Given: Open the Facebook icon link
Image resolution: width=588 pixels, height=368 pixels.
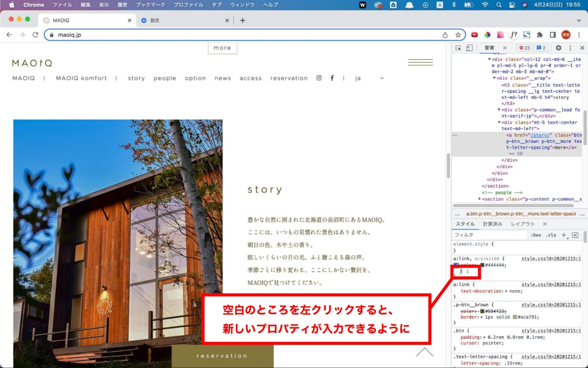Looking at the screenshot, I should (332, 78).
